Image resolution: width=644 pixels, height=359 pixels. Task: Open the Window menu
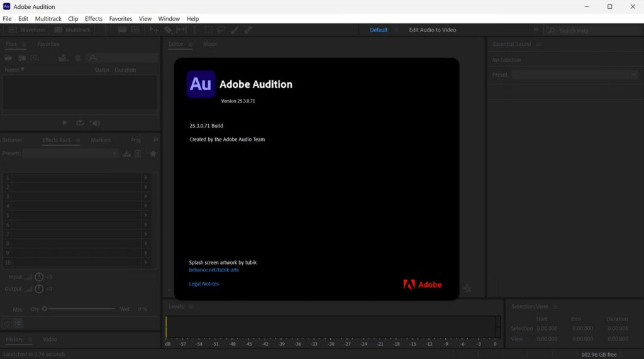pos(169,19)
